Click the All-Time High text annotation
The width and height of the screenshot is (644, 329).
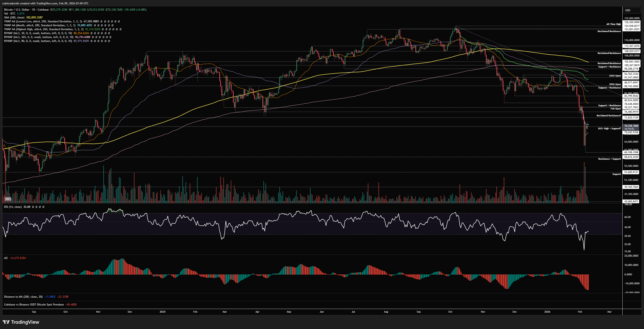click(x=613, y=24)
